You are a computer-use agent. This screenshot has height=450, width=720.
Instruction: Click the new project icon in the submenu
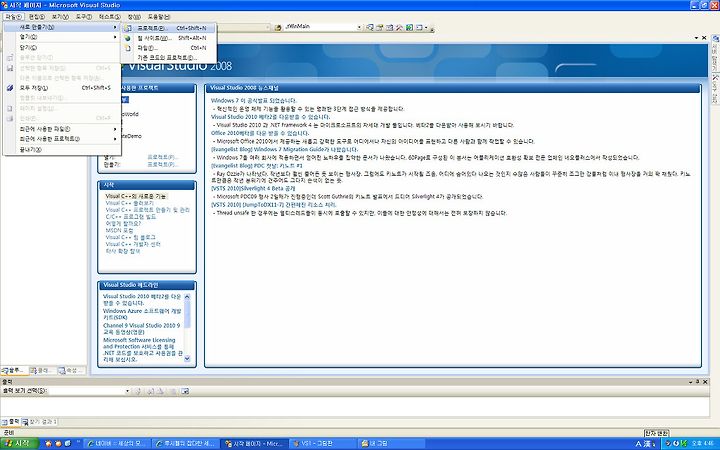coord(128,28)
